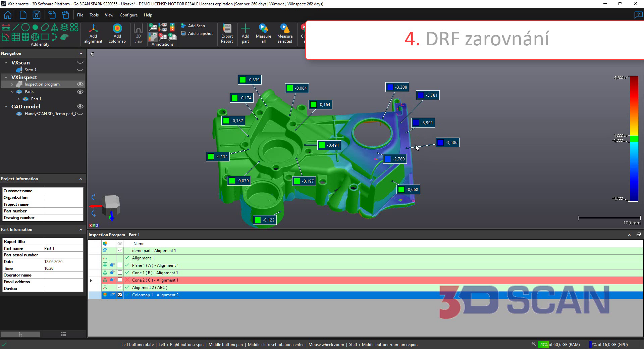Click the Home icon in top toolbar

pyautogui.click(x=7, y=15)
